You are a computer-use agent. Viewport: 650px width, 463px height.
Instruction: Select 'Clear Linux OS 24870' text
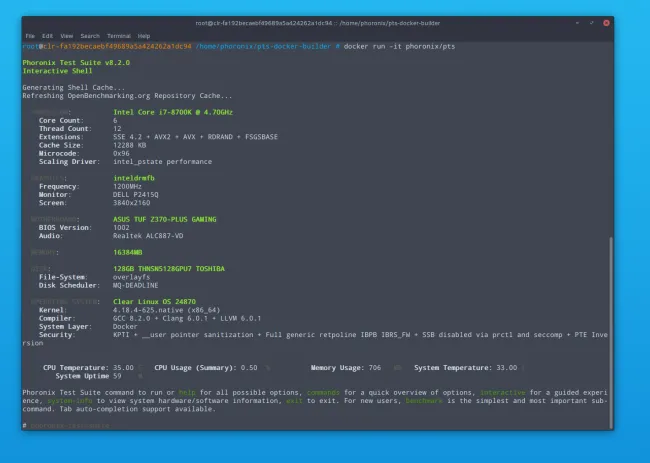154,302
